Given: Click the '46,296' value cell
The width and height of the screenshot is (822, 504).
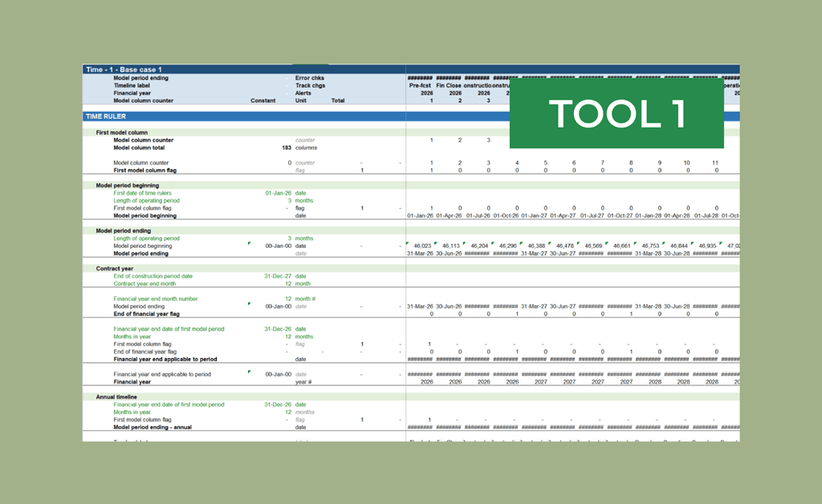Looking at the screenshot, I should click(507, 246).
